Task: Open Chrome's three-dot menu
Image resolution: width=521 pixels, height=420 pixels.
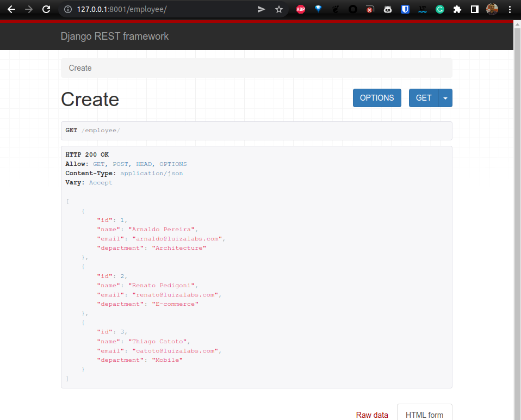Action: click(x=510, y=9)
